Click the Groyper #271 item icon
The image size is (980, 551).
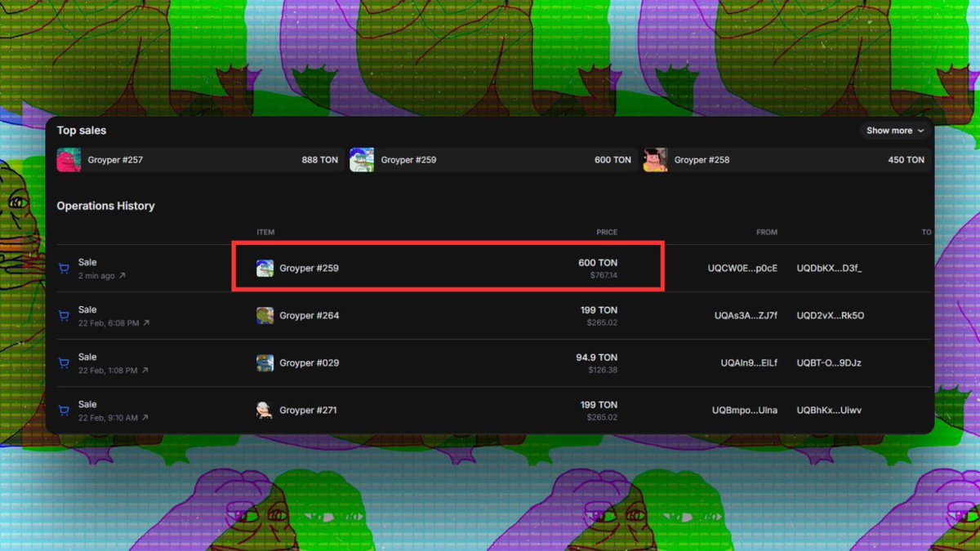coord(265,410)
